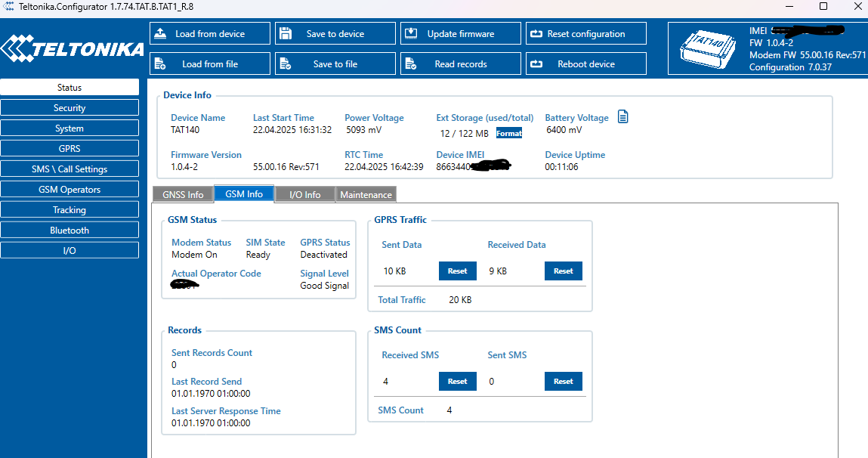Click the storage value 12 / 122 MB

pyautogui.click(x=464, y=134)
